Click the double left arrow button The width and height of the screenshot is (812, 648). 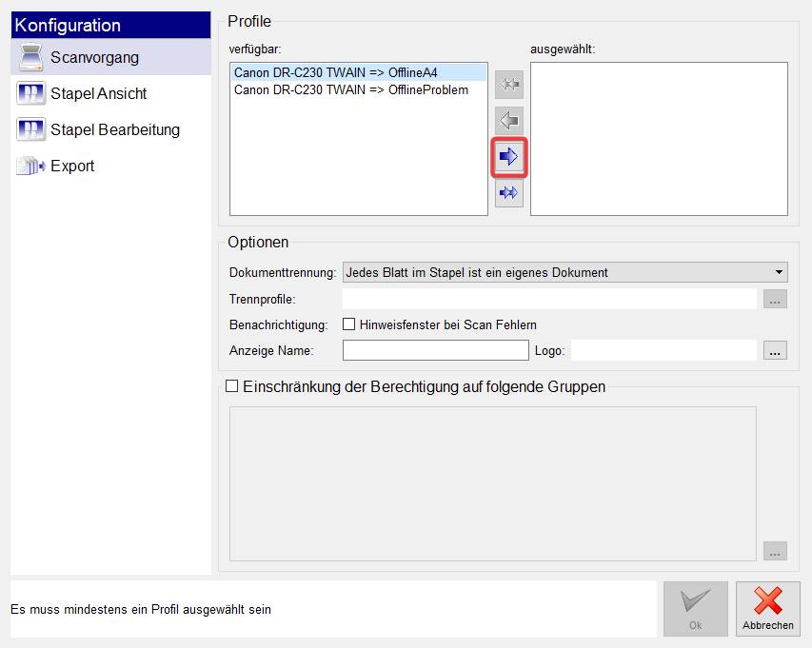(x=509, y=85)
